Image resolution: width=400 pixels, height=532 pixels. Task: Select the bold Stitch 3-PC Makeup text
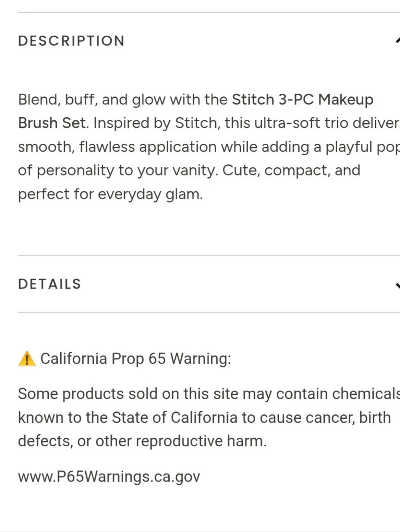coord(302,99)
